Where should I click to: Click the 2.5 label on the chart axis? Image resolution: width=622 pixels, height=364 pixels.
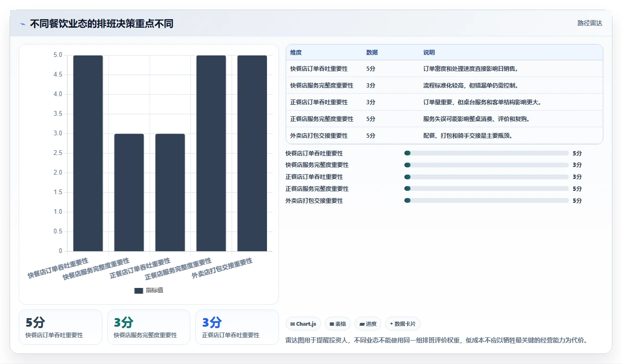coord(58,153)
